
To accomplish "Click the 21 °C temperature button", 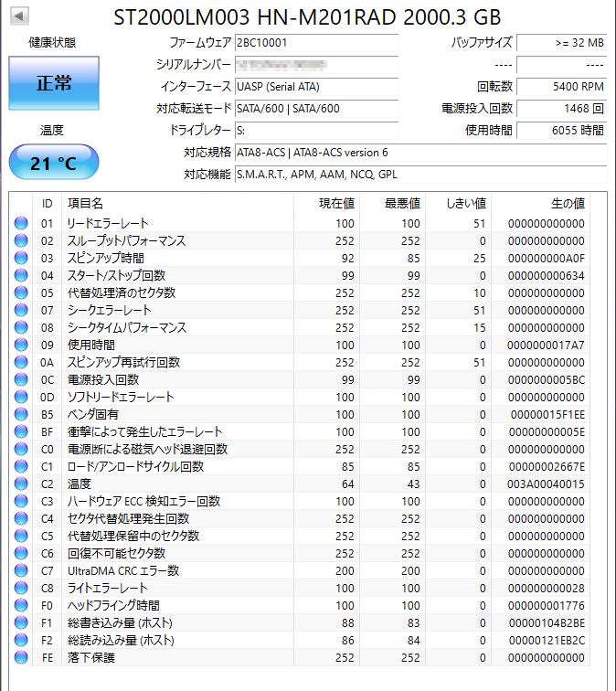I will 54,162.
